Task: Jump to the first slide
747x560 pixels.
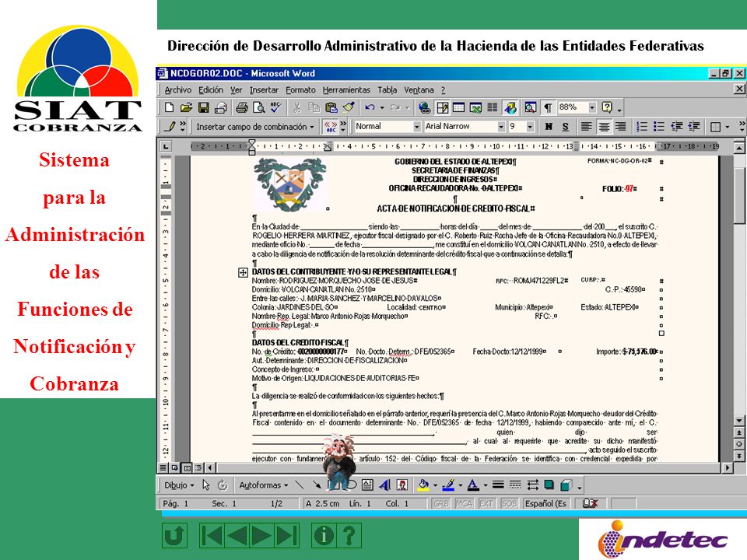Action: (212, 536)
